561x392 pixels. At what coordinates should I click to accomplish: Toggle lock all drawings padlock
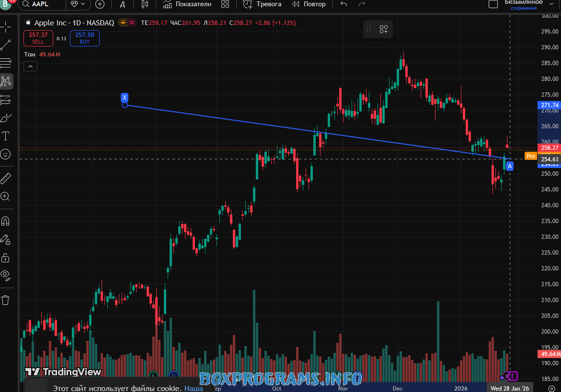(x=6, y=258)
